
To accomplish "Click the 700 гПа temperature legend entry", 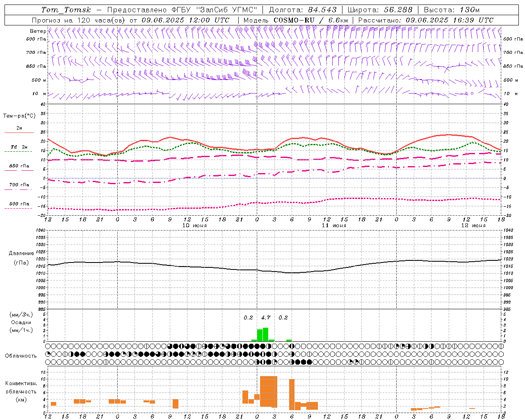I will click(x=19, y=185).
